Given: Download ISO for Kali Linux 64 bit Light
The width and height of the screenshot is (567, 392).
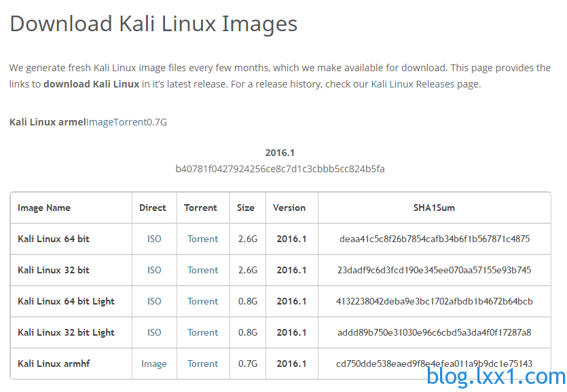Looking at the screenshot, I should click(154, 301).
